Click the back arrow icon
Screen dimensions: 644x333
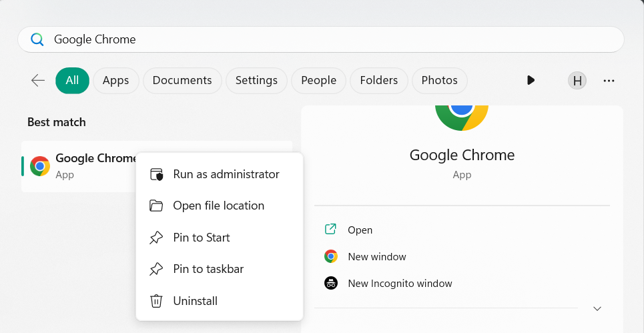tap(38, 81)
